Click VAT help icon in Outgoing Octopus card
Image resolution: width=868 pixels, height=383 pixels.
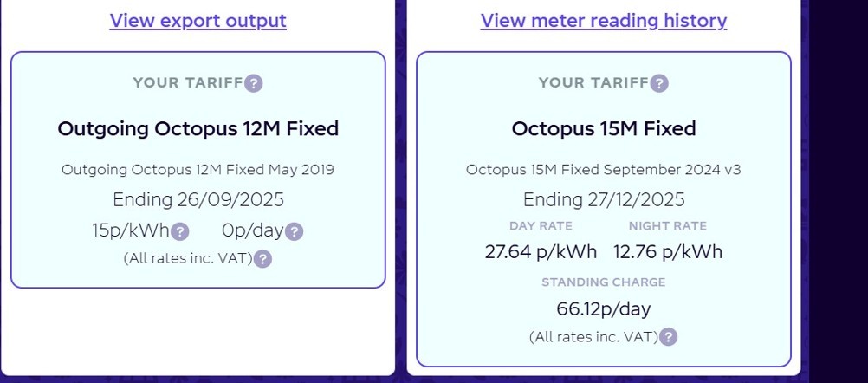pyautogui.click(x=262, y=259)
